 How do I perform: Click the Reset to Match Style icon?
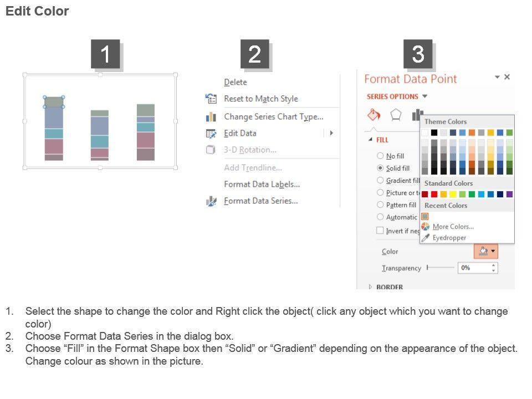211,99
